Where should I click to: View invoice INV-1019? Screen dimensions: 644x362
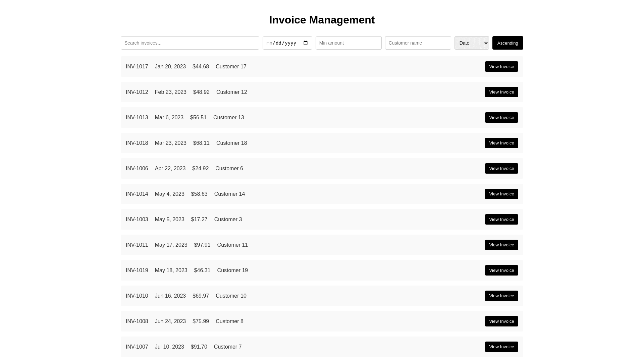(x=501, y=270)
